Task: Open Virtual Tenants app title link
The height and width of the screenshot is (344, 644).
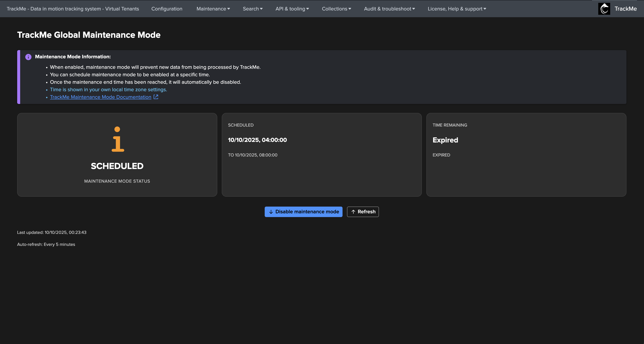Action: [x=73, y=9]
